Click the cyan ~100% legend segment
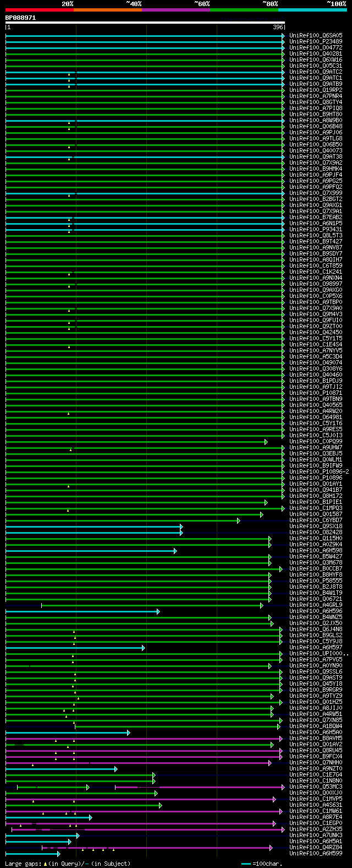 pyautogui.click(x=312, y=10)
